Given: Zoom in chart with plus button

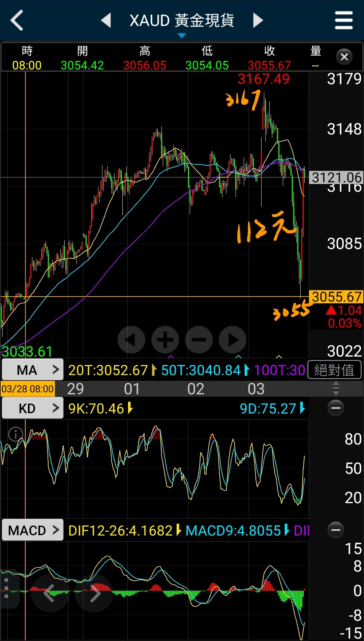Looking at the screenshot, I should click(x=165, y=340).
